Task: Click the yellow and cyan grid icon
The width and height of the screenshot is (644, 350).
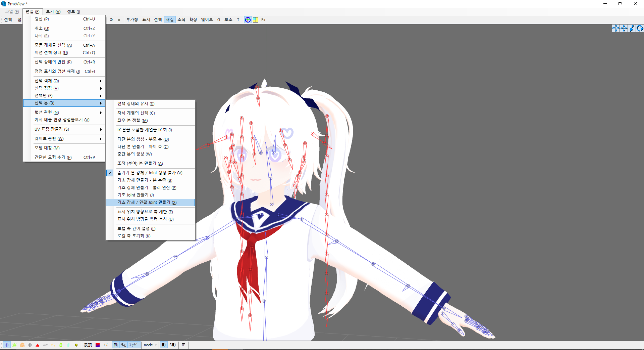Action: coord(256,20)
